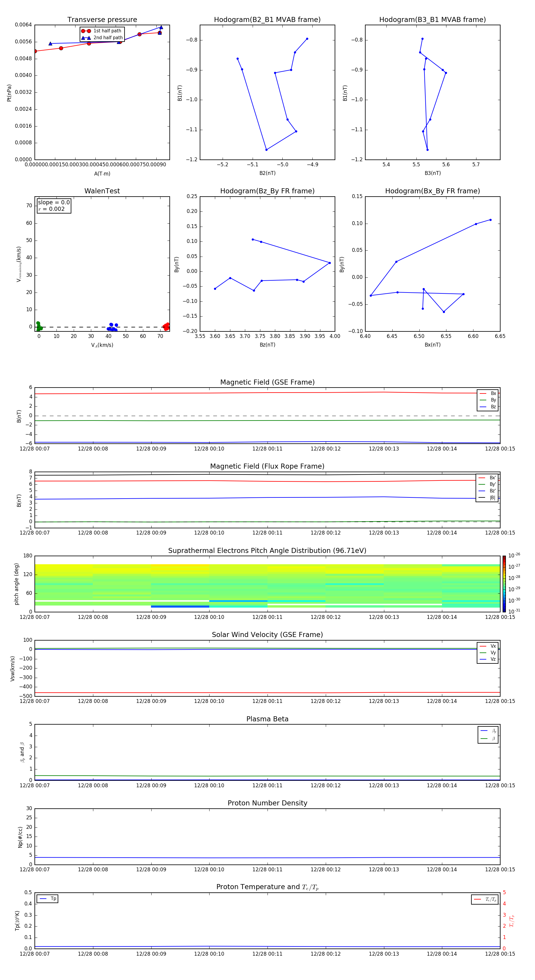Viewport: 535px width, 980px height.
Task: Click the pitch angle distribution color bar
Action: (504, 584)
